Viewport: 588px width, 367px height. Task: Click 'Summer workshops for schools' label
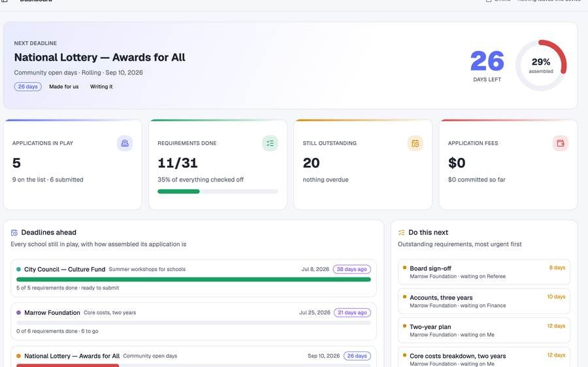[x=147, y=269]
